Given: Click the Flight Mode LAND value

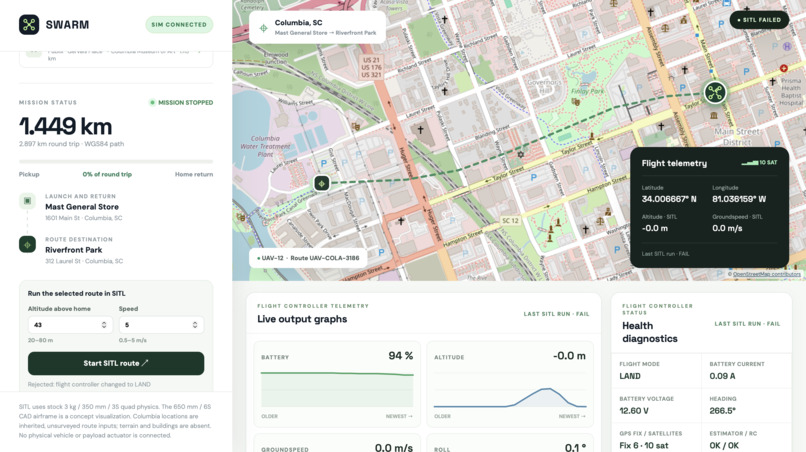Looking at the screenshot, I should 630,376.
